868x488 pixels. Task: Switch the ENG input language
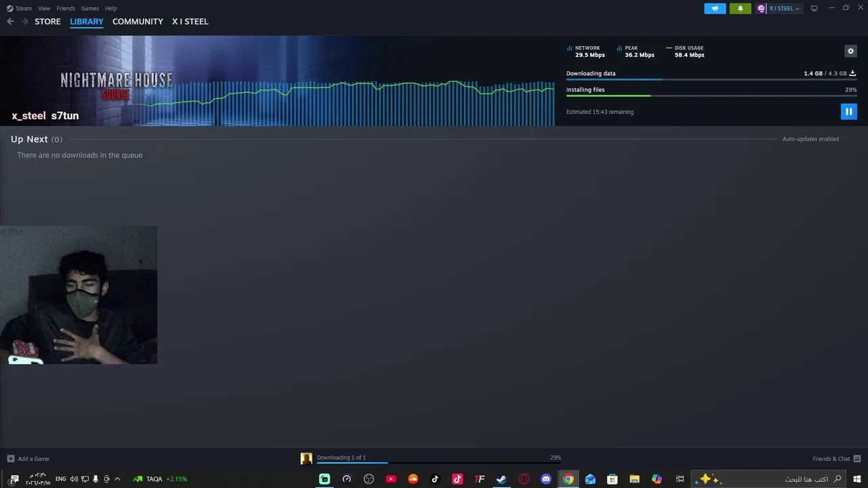click(x=61, y=479)
